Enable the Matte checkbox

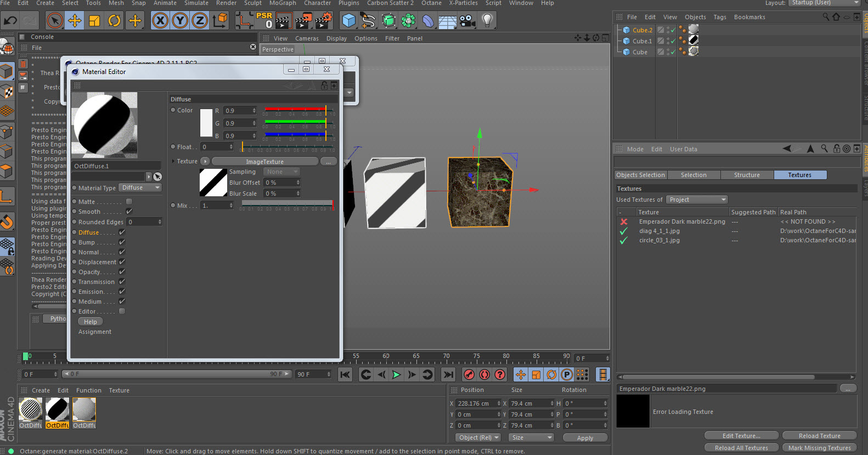pos(129,202)
